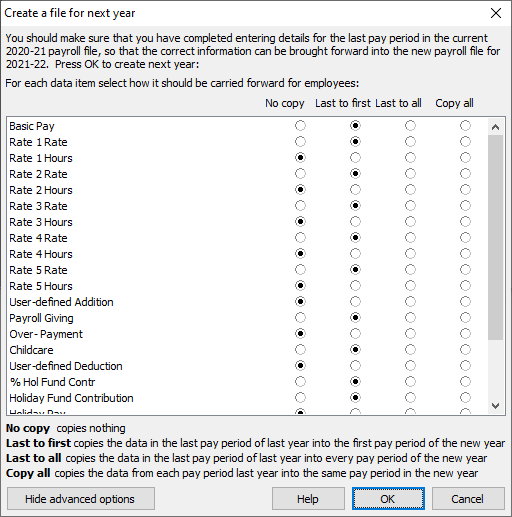
Task: Choose No copy for Payroll Giving
Action: tap(300, 318)
